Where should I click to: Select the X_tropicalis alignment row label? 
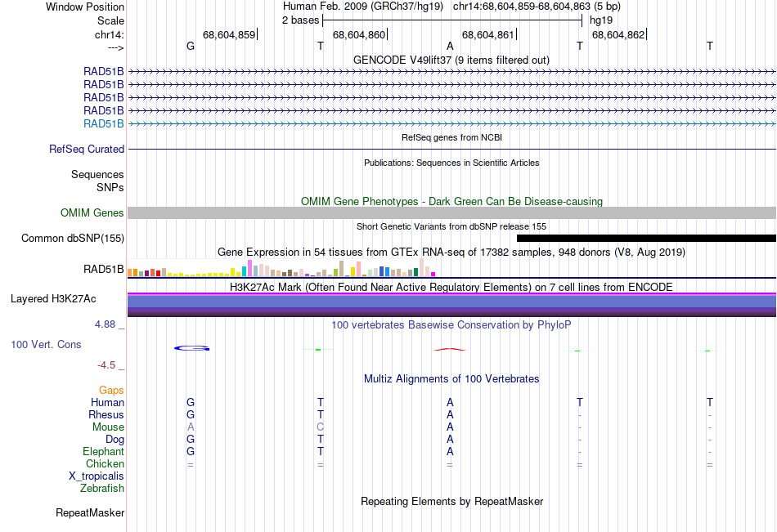tap(97, 476)
